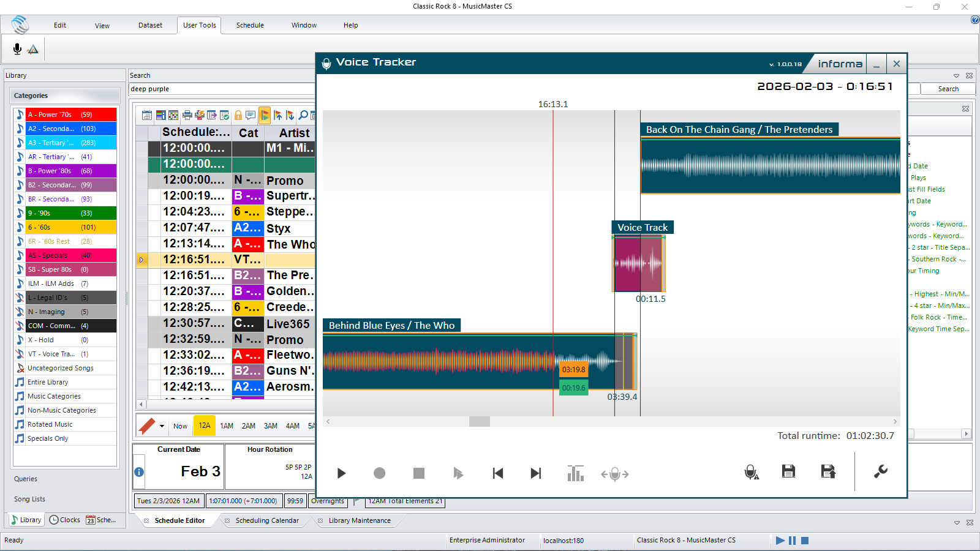Click the microphone icon in the top-left toolbar
Image resolution: width=980 pixels, height=551 pixels.
point(17,48)
